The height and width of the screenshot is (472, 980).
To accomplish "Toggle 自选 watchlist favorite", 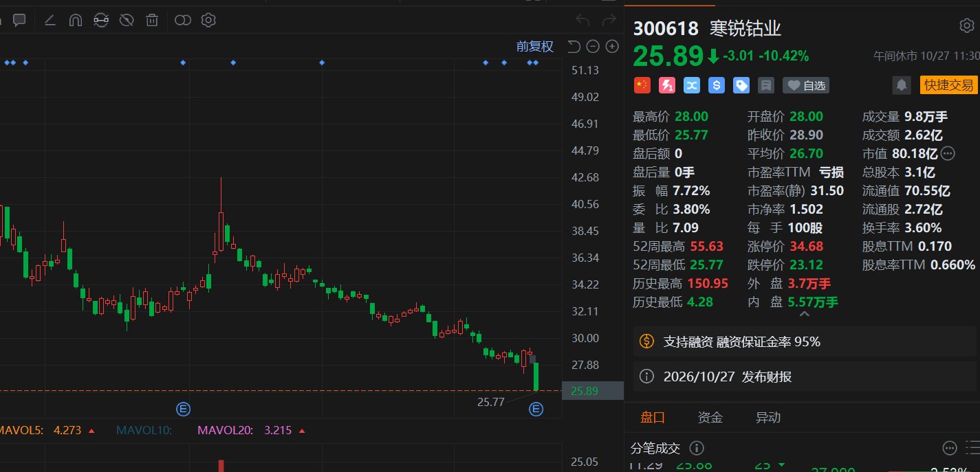I will tap(806, 85).
